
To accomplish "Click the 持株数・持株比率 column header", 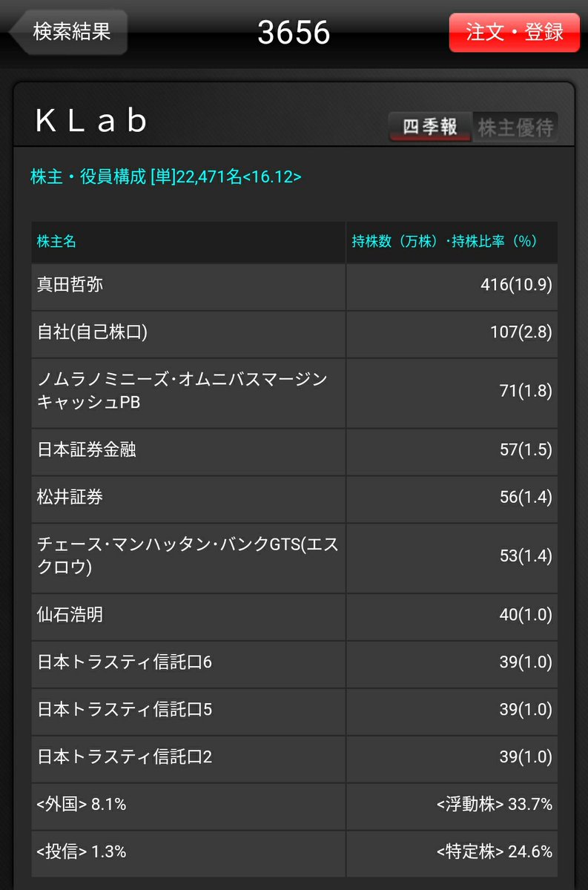I will pyautogui.click(x=452, y=242).
